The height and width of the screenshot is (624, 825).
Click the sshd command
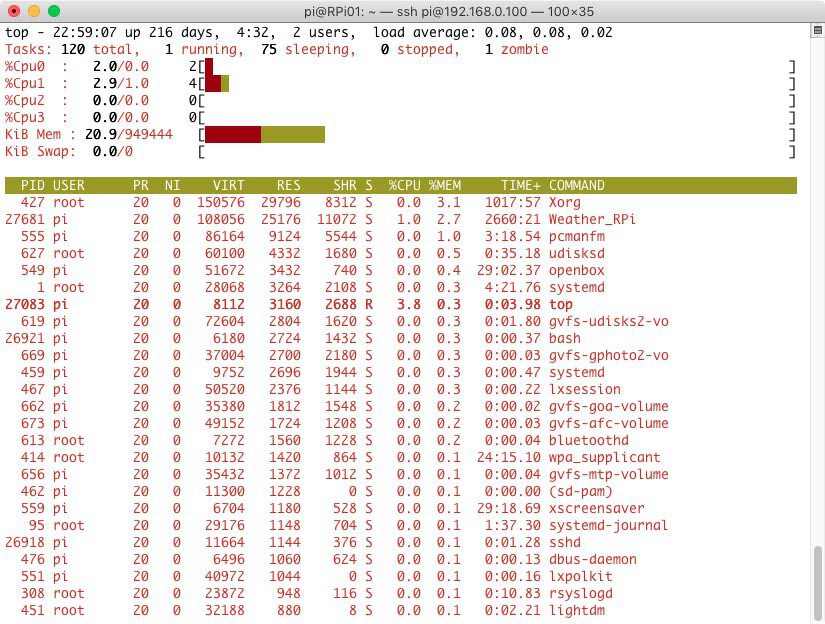point(565,542)
